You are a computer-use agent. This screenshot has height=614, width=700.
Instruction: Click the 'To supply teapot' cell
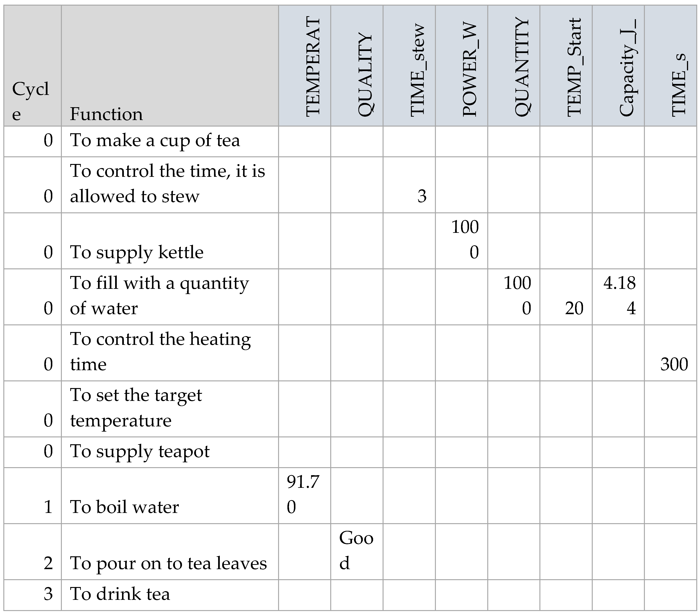coord(140,452)
